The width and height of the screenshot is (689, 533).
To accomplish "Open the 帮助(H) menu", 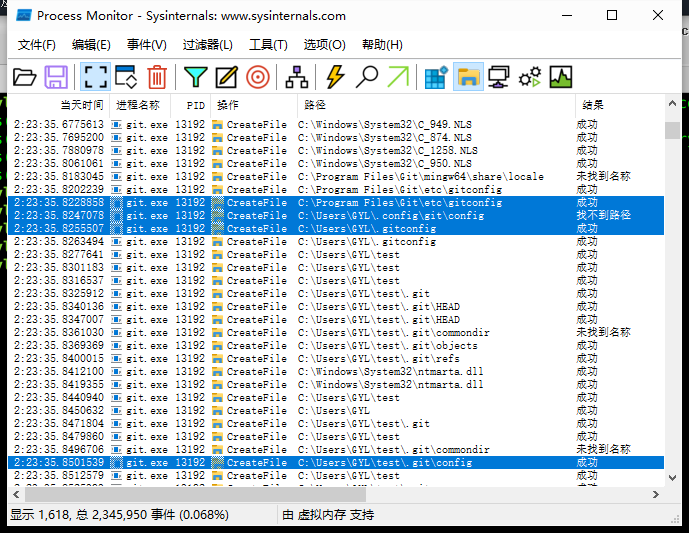I will tap(382, 45).
